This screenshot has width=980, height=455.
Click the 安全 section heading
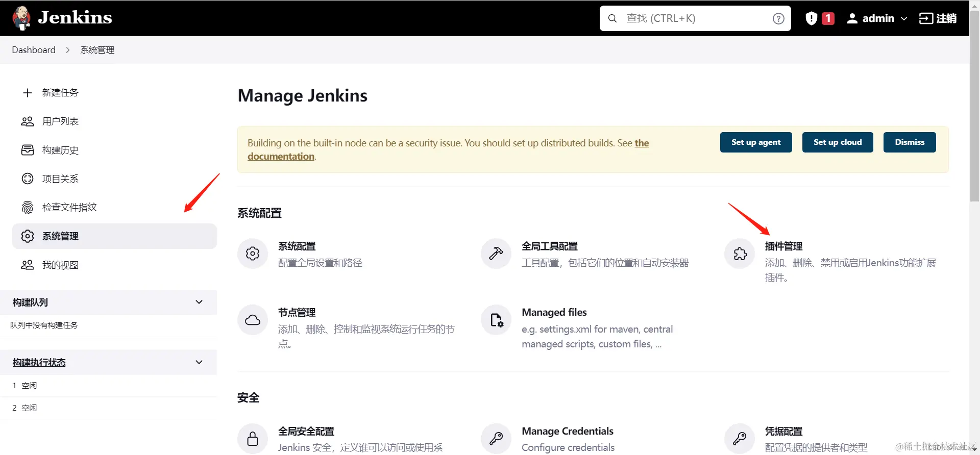pos(249,398)
